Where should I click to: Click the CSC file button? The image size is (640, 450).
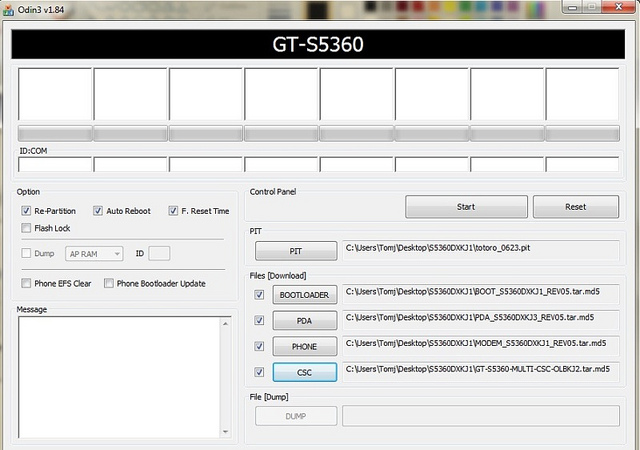click(x=304, y=372)
